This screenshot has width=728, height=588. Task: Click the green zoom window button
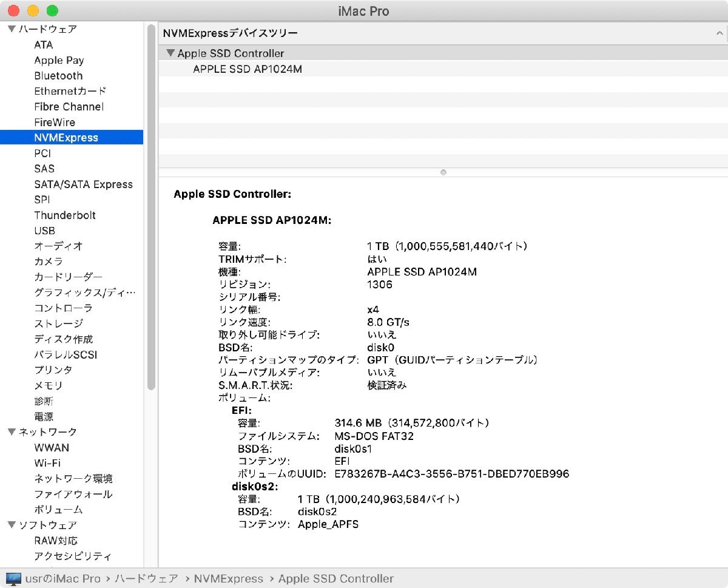pos(52,11)
